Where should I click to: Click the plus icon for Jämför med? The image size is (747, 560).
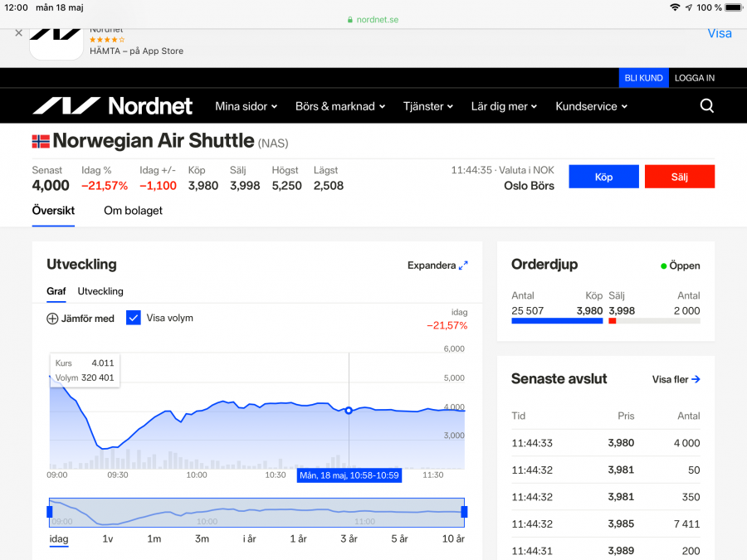pos(52,319)
